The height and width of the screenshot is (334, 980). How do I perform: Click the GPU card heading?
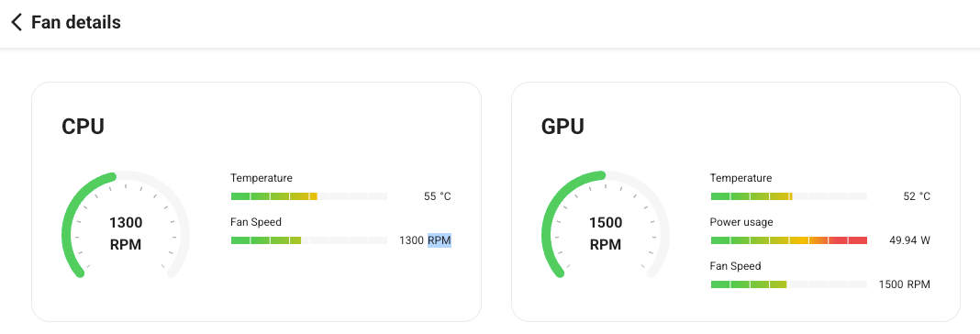562,127
